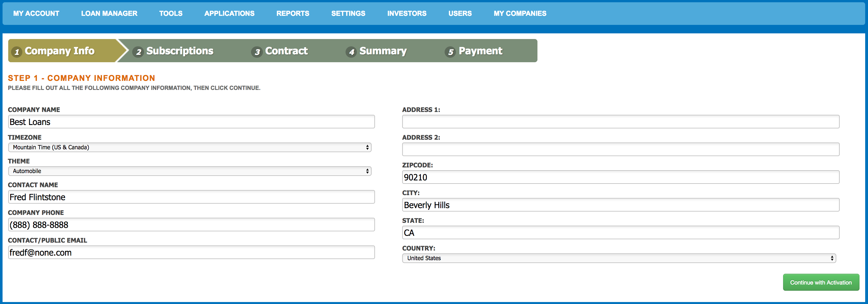
Task: Focus the Company Phone field
Action: [191, 225]
